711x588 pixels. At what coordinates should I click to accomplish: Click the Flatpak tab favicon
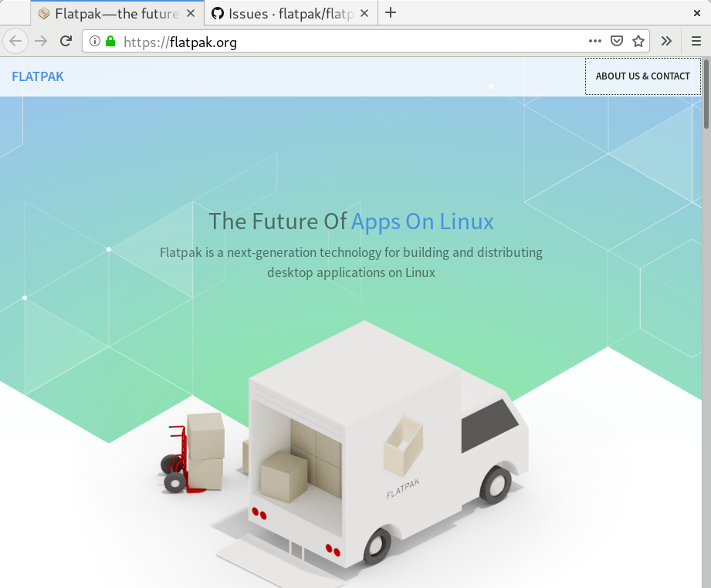pyautogui.click(x=44, y=14)
